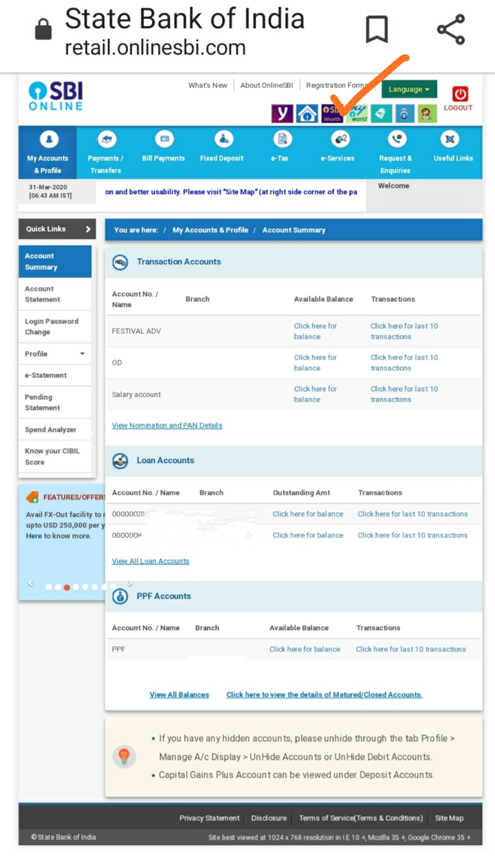Open Payments / Transfers menu
The height and width of the screenshot is (868, 495).
click(x=105, y=153)
